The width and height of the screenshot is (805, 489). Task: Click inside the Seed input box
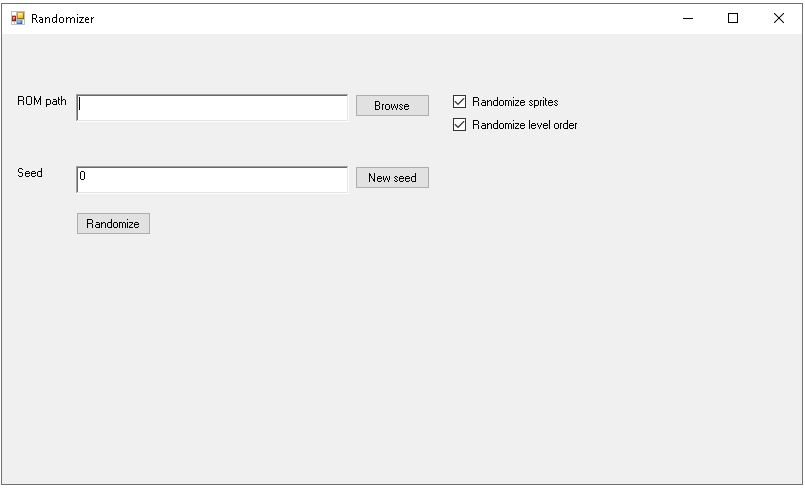click(212, 178)
